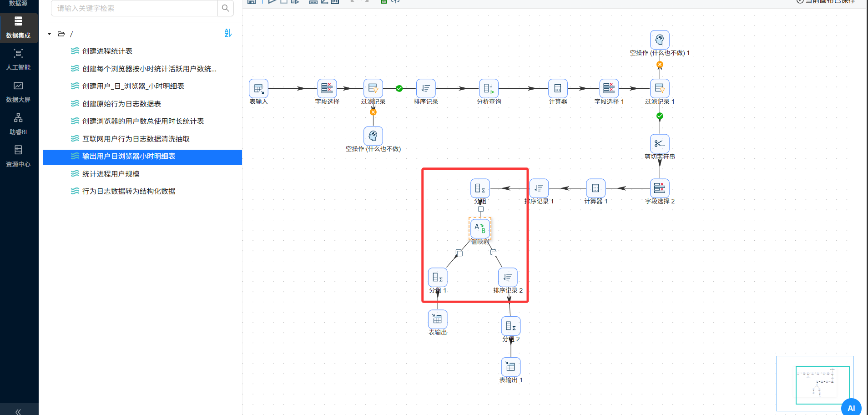Open 创建浏览器的用户数总使用时长统计表 item

click(x=143, y=121)
